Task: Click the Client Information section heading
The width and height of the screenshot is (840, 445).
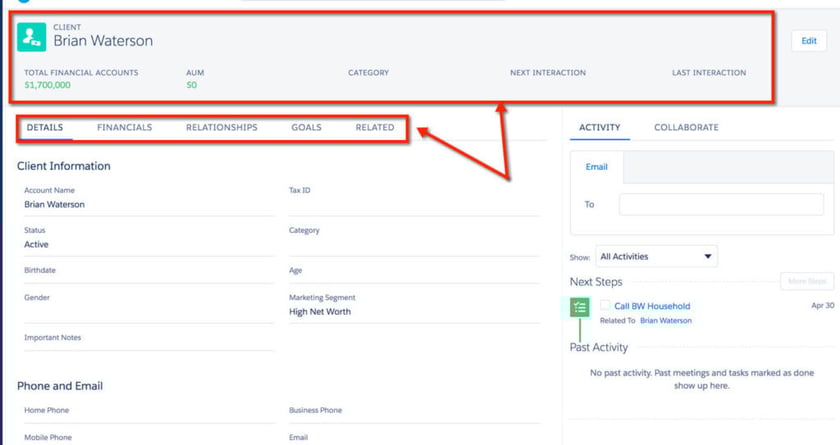Action: pos(64,166)
